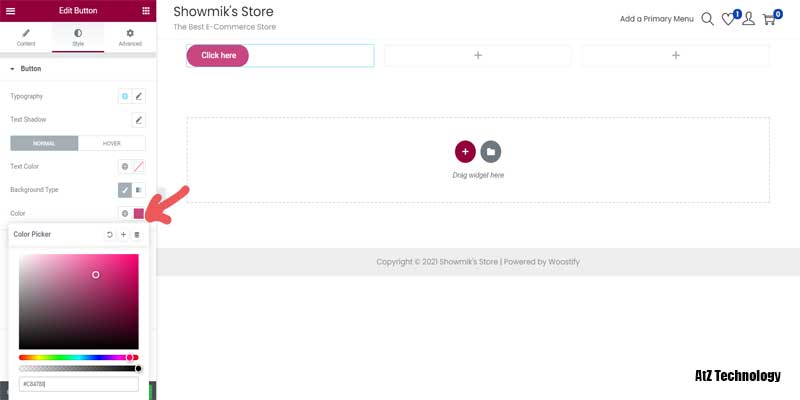
Task: Add new section with plus button
Action: point(465,151)
